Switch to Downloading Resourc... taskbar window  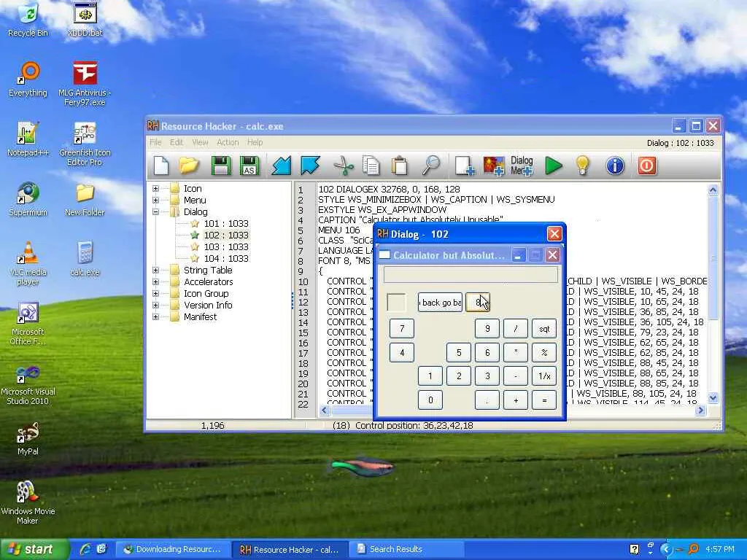(174, 549)
